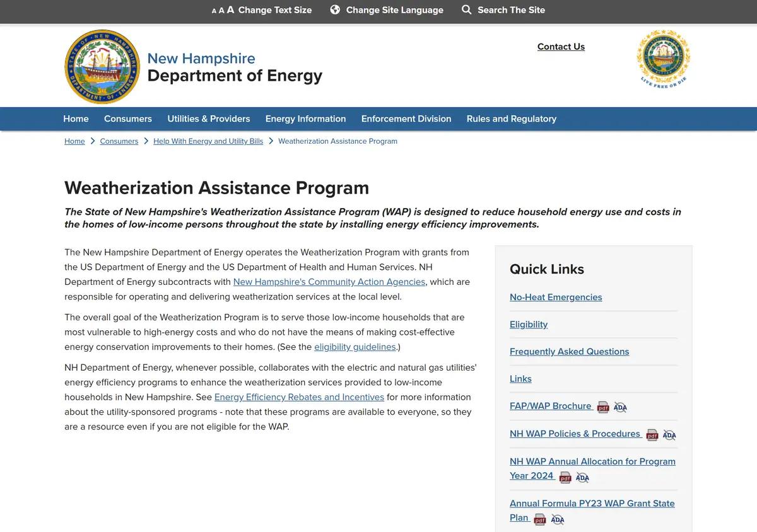Click the PDF icon for PY23 WAP Grant State Plan
This screenshot has height=532, width=757.
point(540,519)
